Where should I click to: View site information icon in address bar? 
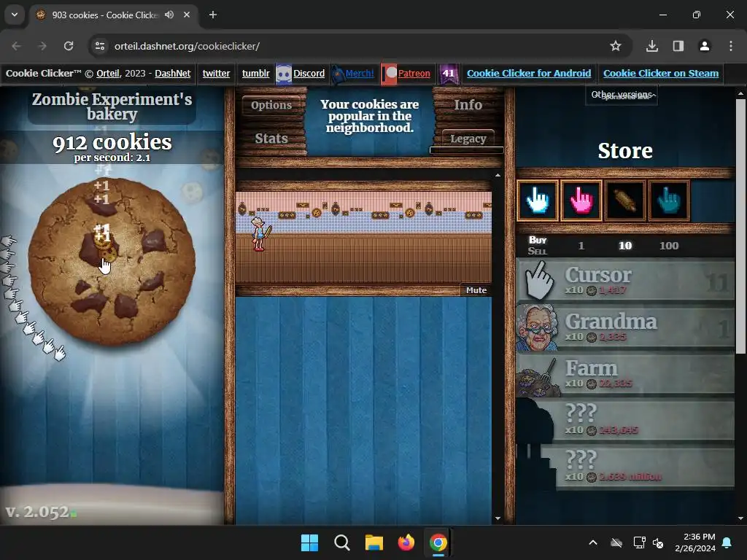click(100, 46)
